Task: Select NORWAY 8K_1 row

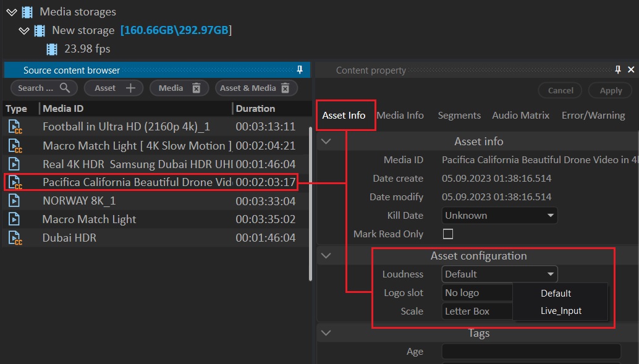Action: (x=156, y=201)
